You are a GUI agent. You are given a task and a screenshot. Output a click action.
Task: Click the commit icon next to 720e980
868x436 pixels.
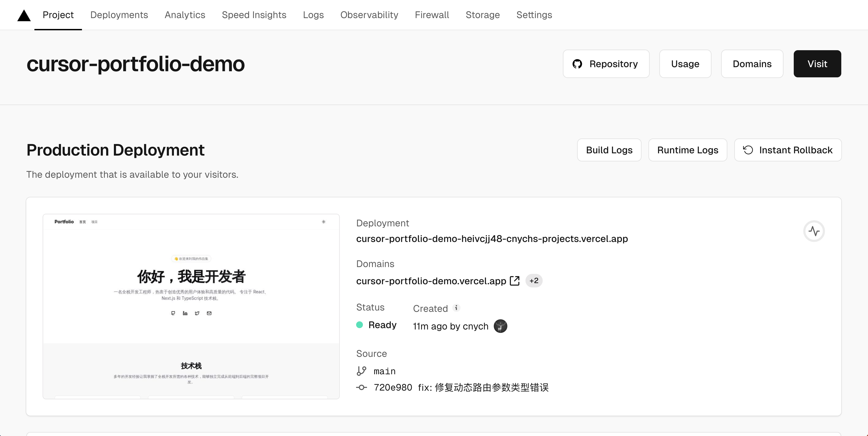(362, 388)
